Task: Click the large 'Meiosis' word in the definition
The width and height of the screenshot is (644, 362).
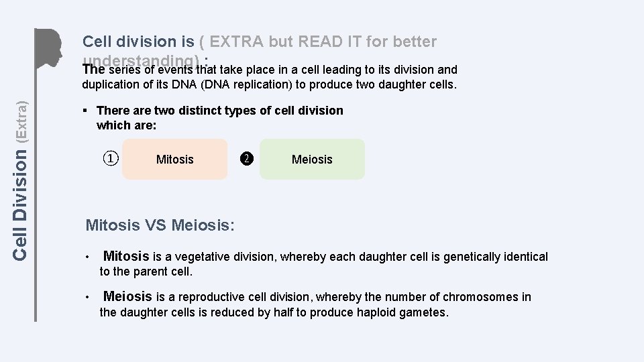Action: 127,296
